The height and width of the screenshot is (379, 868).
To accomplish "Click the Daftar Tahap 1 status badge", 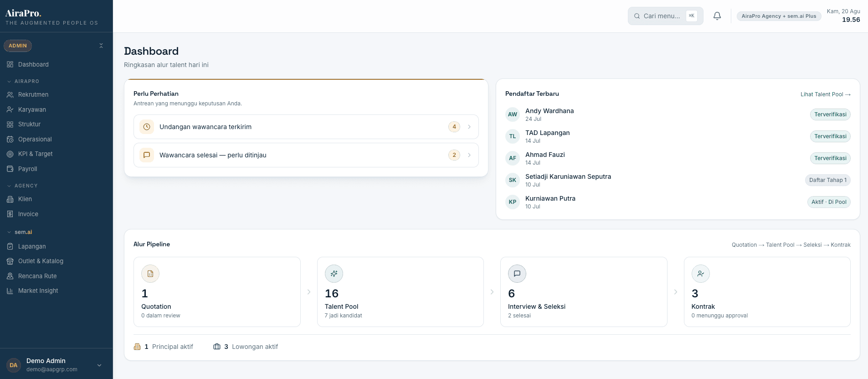I will click(828, 180).
